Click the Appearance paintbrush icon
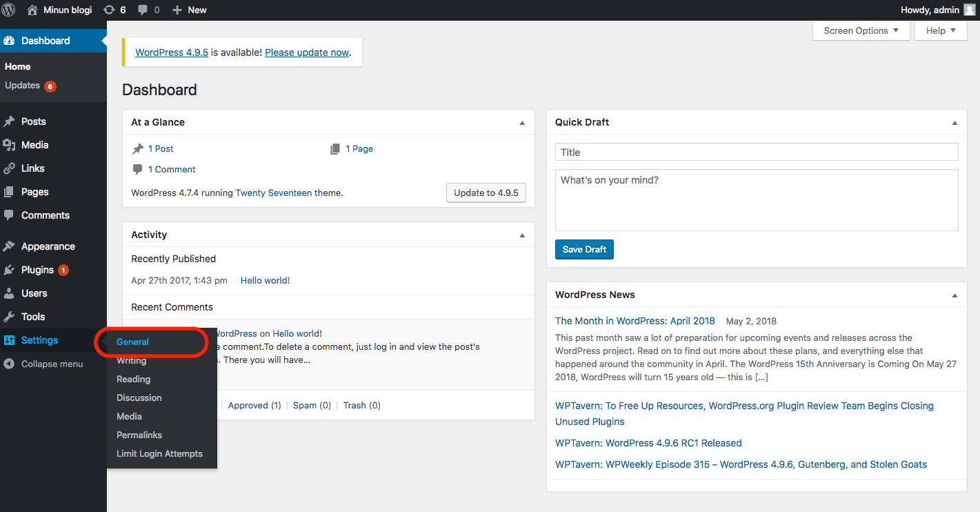 9,246
